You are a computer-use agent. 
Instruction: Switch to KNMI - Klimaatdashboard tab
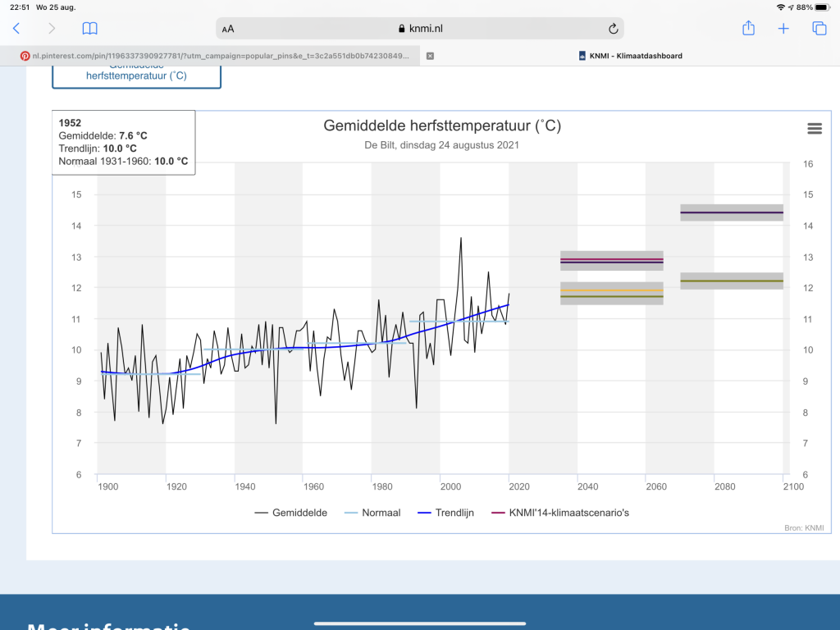click(x=631, y=56)
